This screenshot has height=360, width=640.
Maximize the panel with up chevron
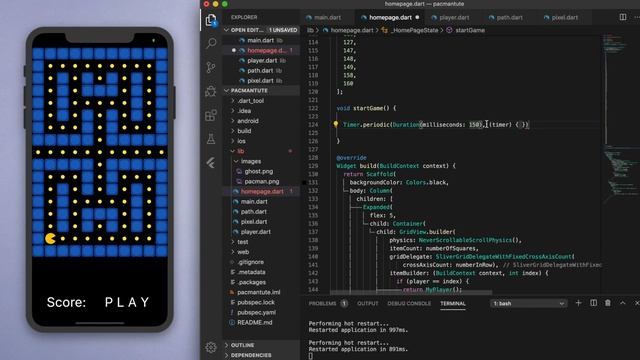tap(622, 303)
